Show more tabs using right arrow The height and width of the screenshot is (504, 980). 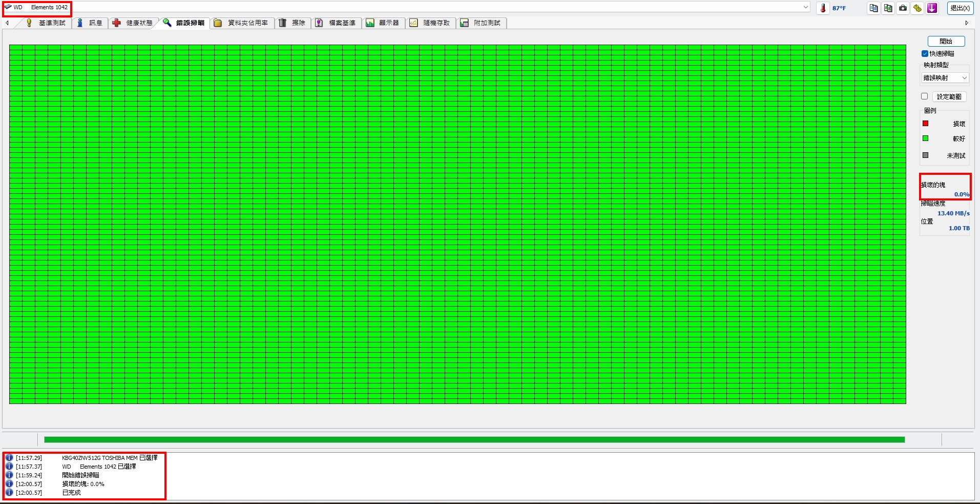[x=967, y=23]
